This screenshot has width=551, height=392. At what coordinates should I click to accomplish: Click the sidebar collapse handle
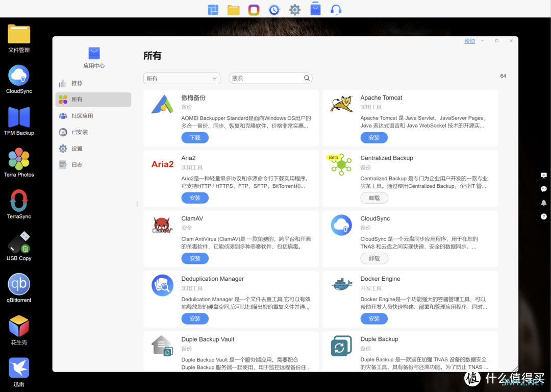[137, 204]
